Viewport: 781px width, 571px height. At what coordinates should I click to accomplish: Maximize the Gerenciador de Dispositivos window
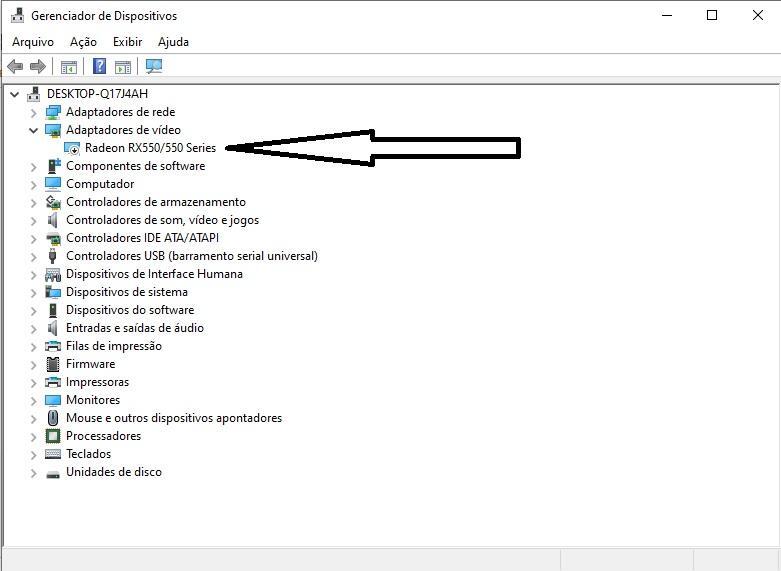tap(712, 15)
